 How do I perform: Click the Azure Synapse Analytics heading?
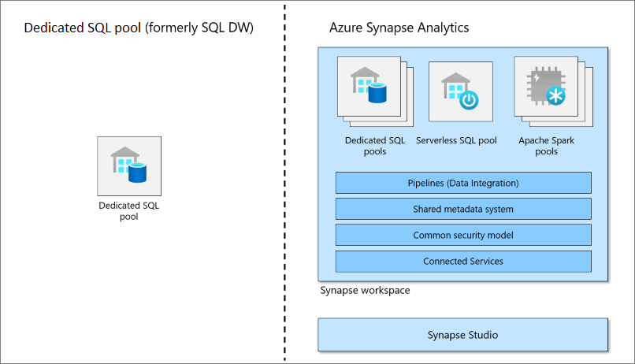click(x=399, y=28)
